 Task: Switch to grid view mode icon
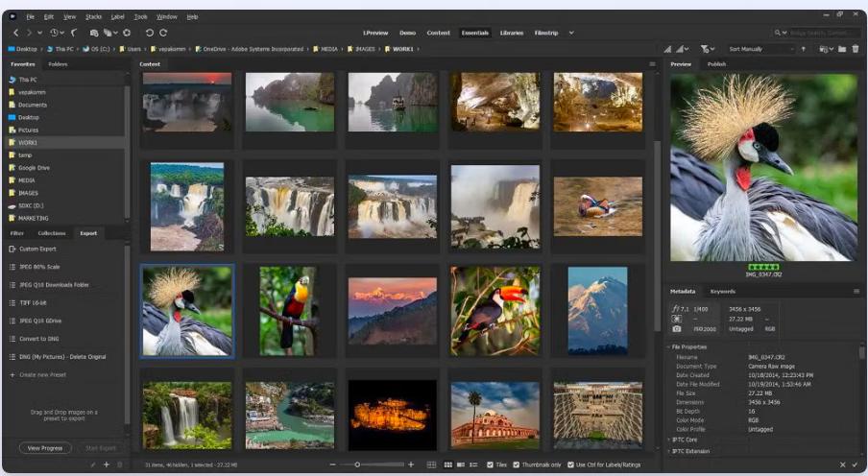(446, 464)
